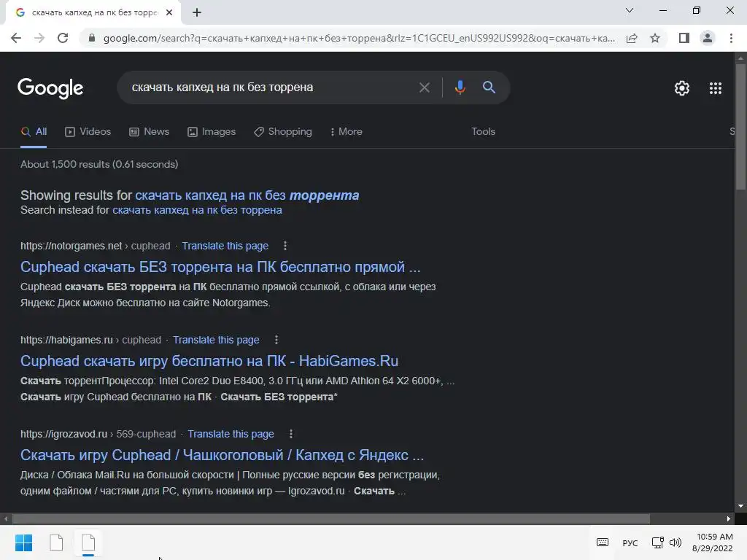Viewport: 747px width, 560px height.
Task: Switch to the Shopping tab
Action: pyautogui.click(x=283, y=132)
